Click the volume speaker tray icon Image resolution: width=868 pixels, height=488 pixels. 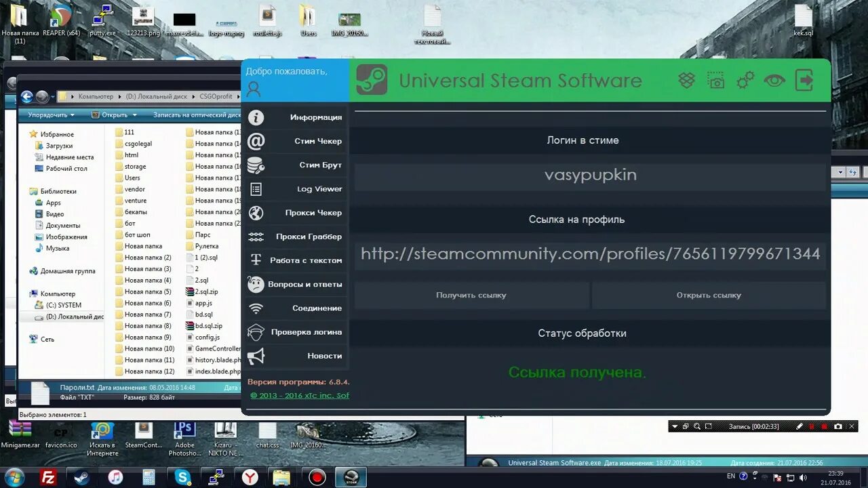tap(803, 477)
